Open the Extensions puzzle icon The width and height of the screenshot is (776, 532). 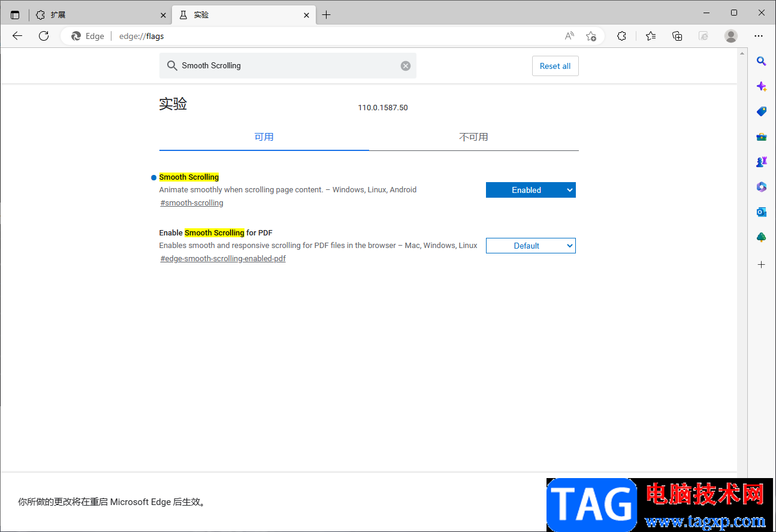point(621,36)
